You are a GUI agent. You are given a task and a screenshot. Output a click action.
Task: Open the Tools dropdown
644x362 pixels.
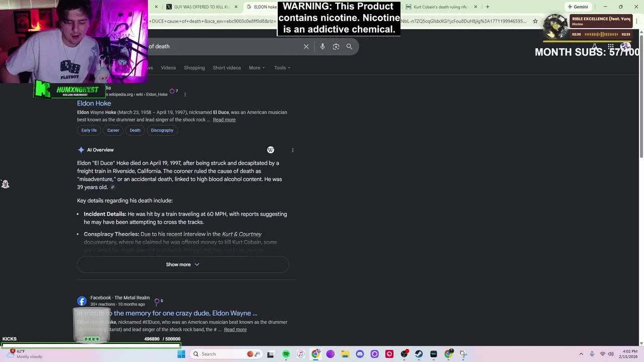tap(282, 68)
